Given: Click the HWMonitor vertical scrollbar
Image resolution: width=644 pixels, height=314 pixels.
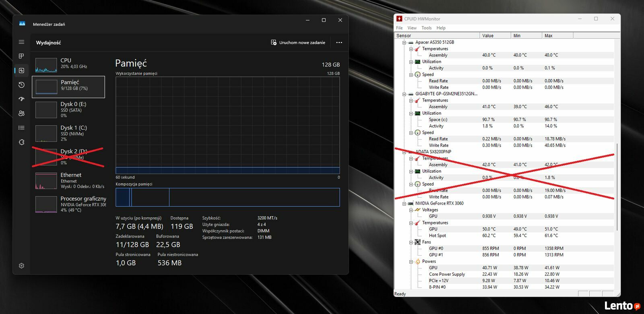Looking at the screenshot, I should tap(617, 185).
